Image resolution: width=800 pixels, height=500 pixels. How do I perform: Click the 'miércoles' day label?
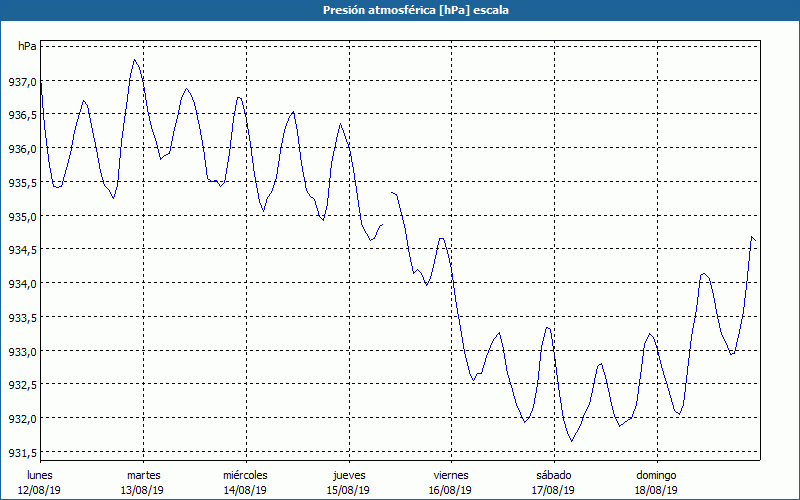point(245,475)
